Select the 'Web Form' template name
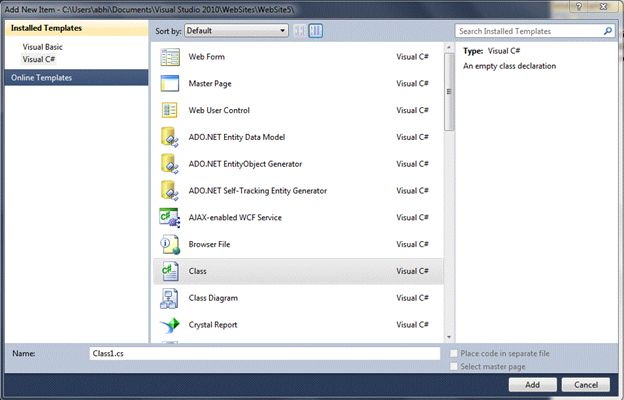The height and width of the screenshot is (400, 624). pos(207,57)
